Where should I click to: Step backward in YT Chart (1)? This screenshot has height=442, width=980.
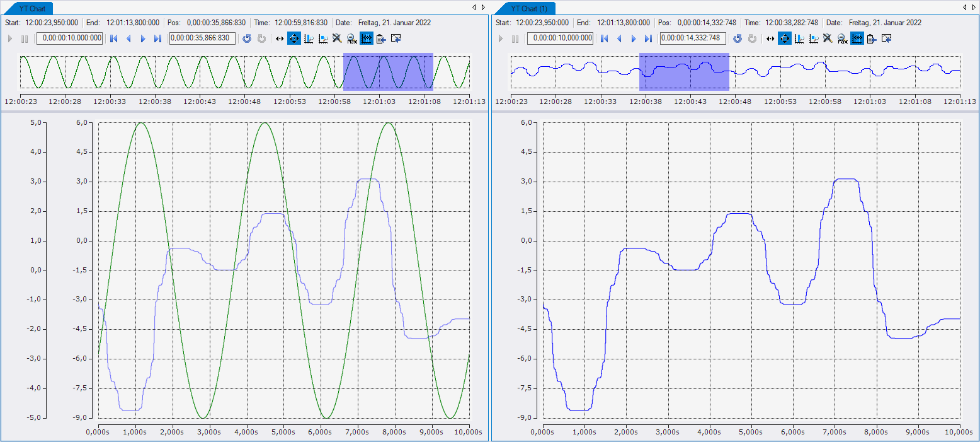coord(620,38)
